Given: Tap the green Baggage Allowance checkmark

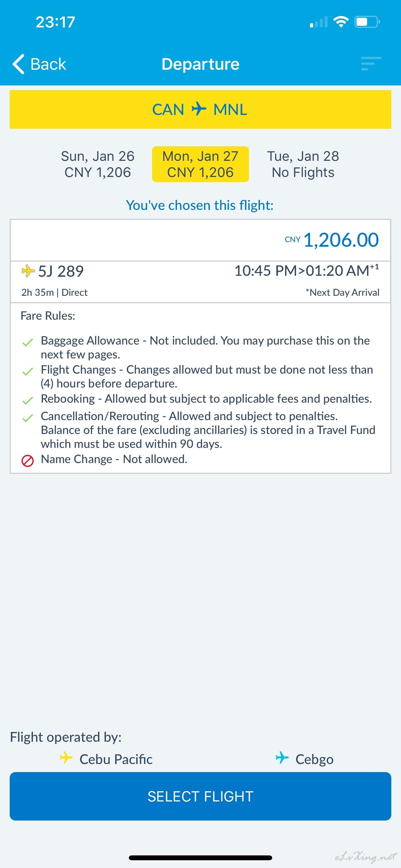Looking at the screenshot, I should click(x=28, y=343).
